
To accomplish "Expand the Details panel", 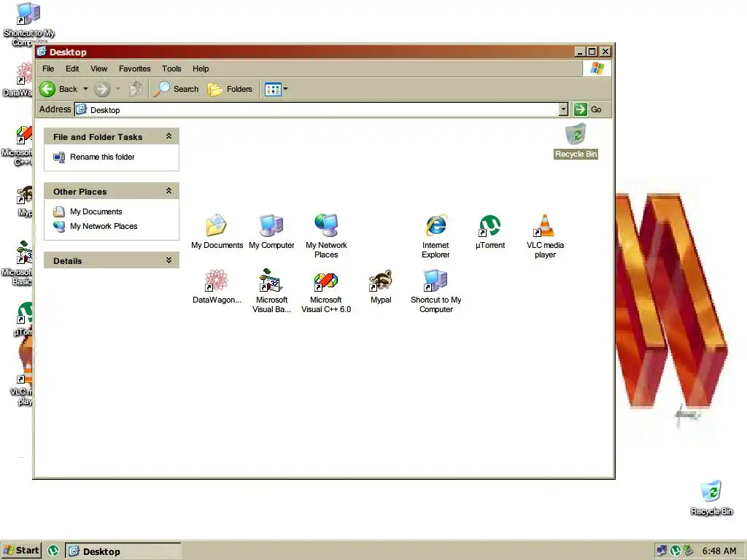I will pyautogui.click(x=169, y=260).
